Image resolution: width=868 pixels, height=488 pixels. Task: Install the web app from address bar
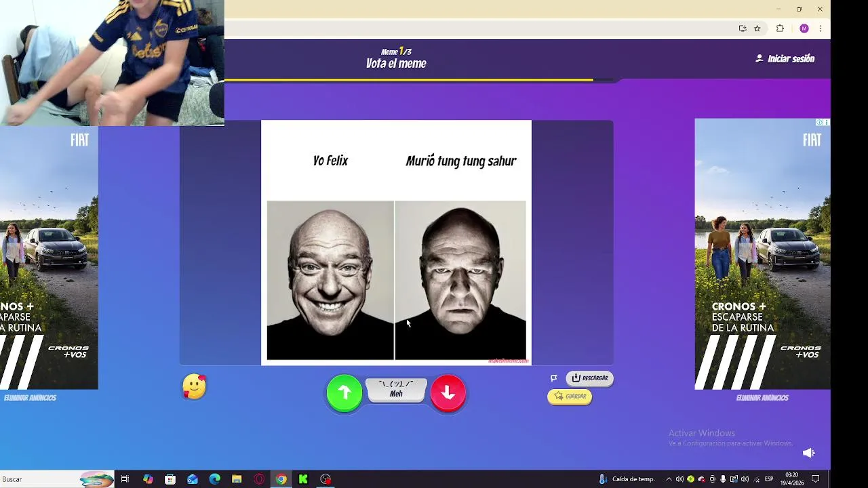[743, 28]
